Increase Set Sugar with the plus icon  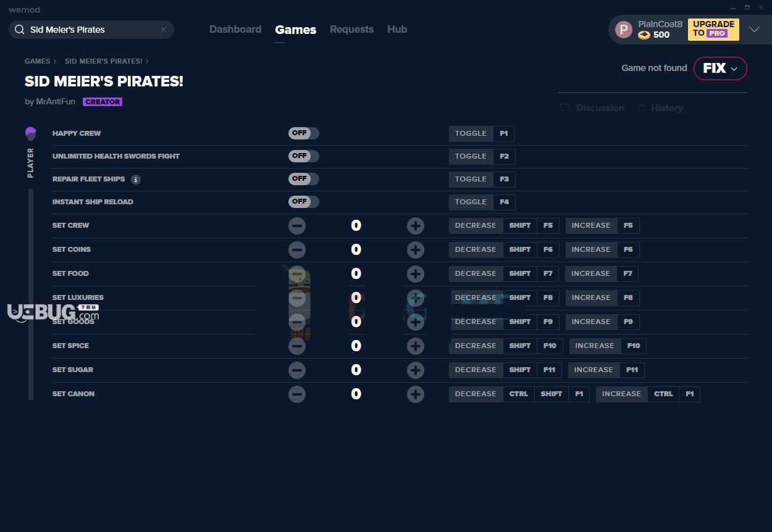pos(416,370)
